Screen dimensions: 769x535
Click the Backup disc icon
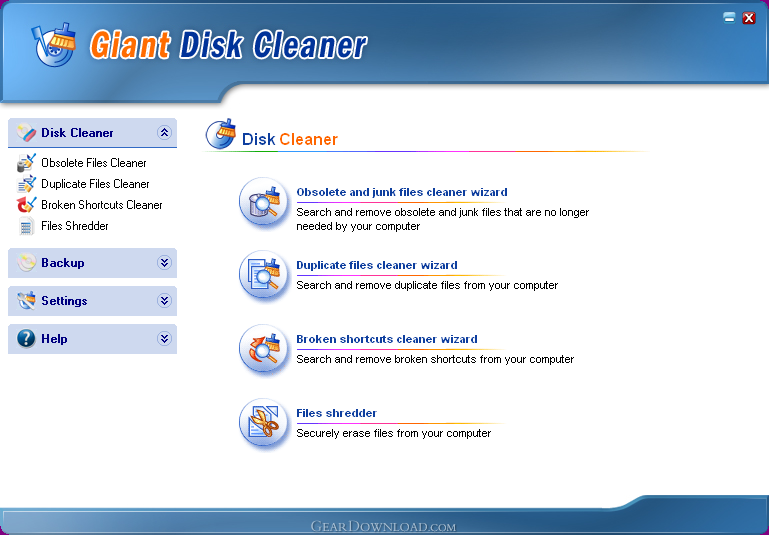26,262
